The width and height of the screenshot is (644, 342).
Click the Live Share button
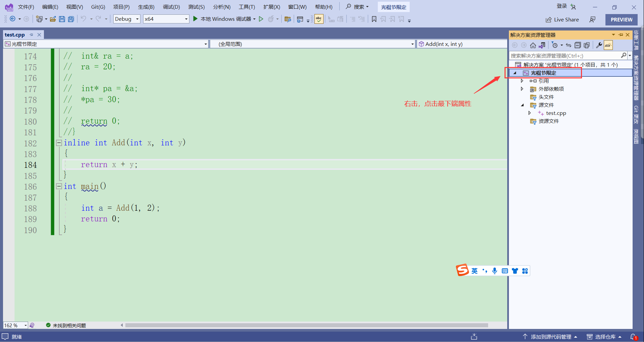point(562,19)
